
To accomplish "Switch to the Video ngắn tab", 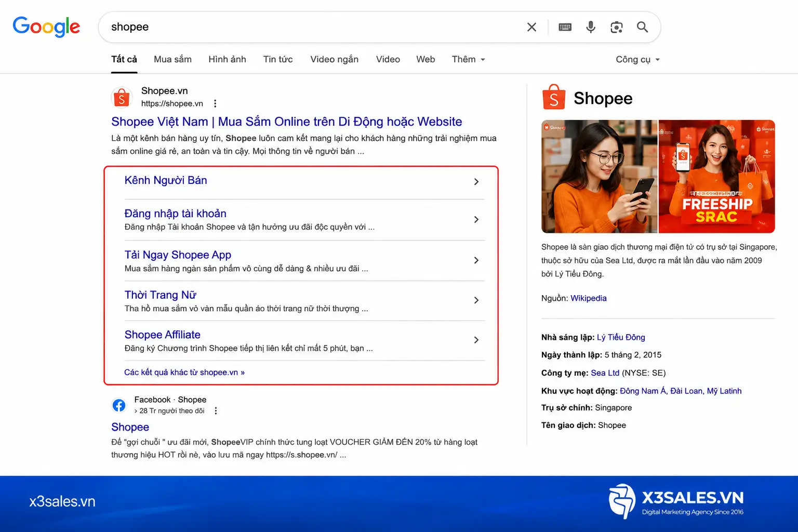I will click(x=334, y=59).
